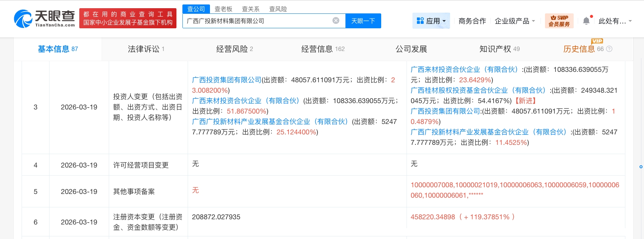Viewport: 644px width, 239px height.
Task: Open the SVIP member service badge
Action: 559,21
